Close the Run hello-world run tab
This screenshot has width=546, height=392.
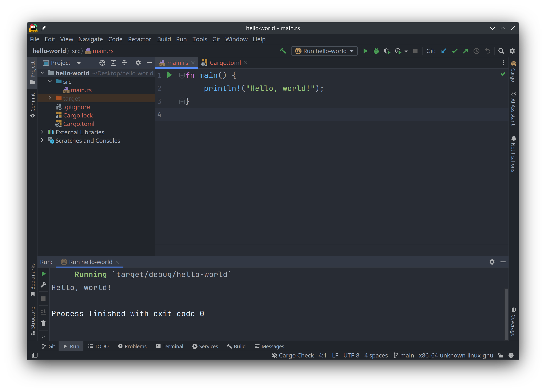click(x=117, y=262)
